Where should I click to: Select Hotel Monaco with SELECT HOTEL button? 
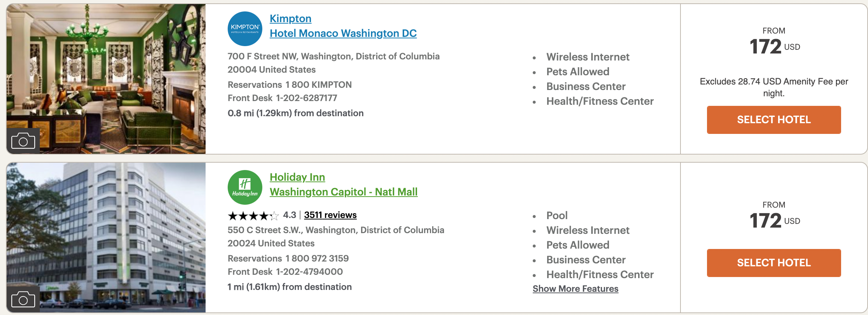click(774, 120)
